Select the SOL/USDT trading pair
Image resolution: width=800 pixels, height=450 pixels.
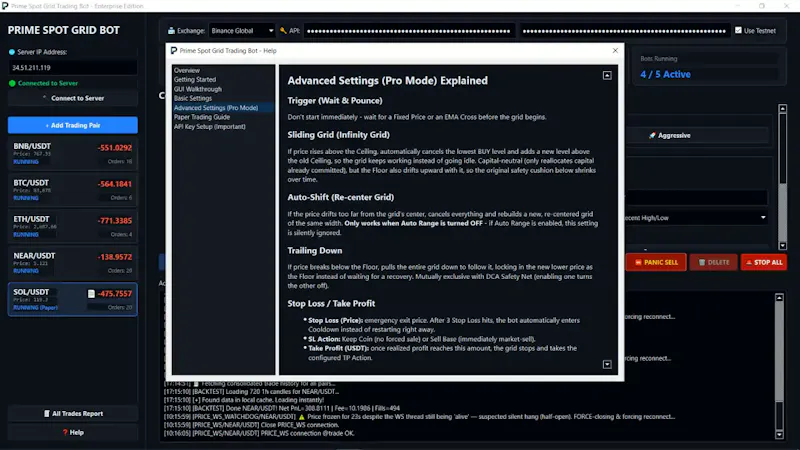pyautogui.click(x=72, y=299)
